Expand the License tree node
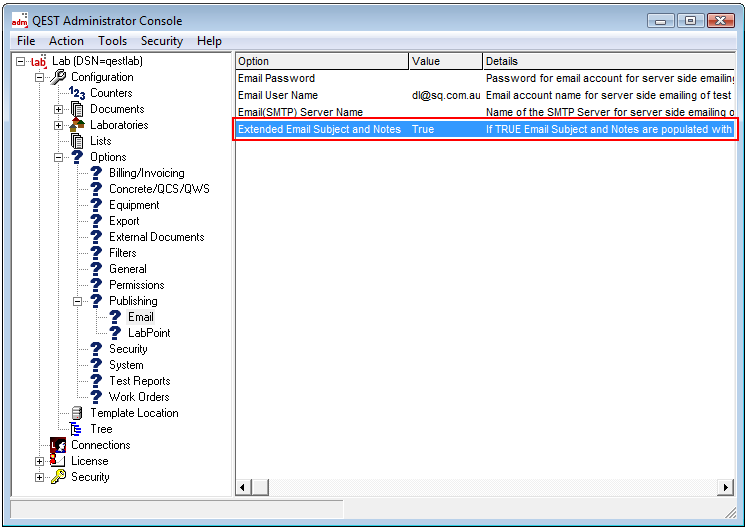747x529 pixels. pos(40,461)
